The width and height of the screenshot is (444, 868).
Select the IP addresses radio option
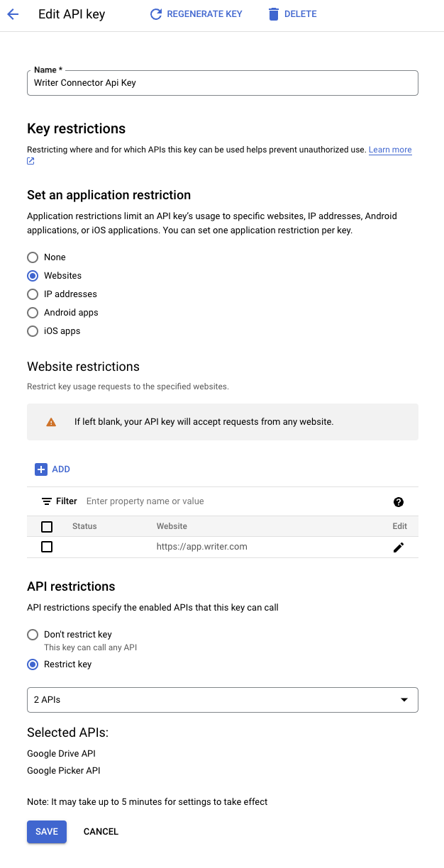[x=33, y=294]
